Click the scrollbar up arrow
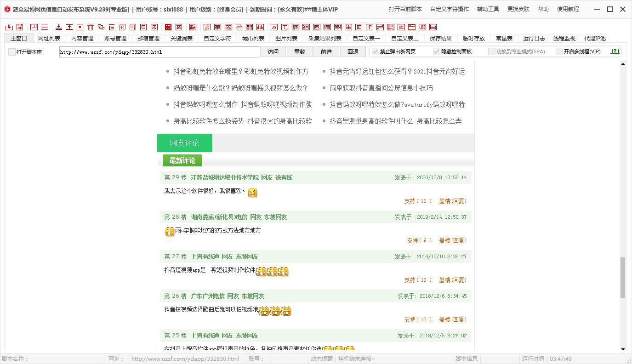This screenshot has height=364, width=632. 623,64
